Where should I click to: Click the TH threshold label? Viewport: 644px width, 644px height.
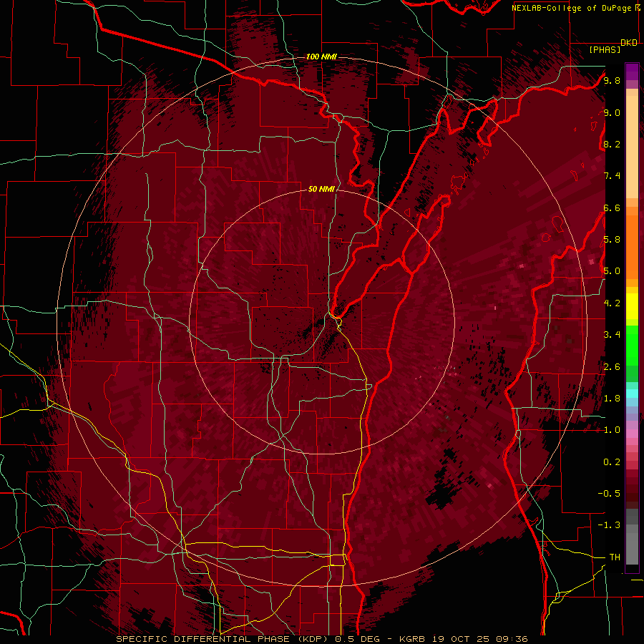coord(615,557)
